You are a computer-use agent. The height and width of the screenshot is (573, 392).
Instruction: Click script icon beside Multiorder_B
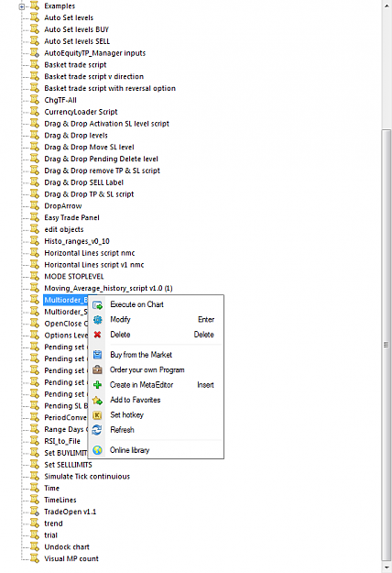coord(35,299)
